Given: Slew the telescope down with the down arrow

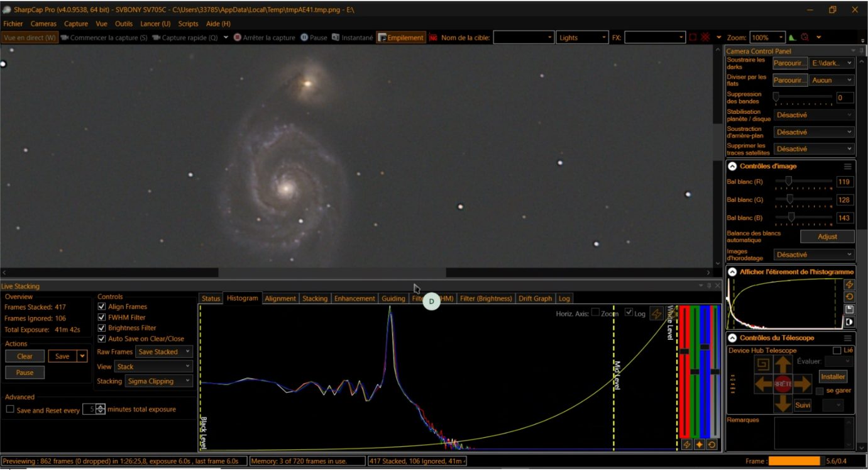Looking at the screenshot, I should pyautogui.click(x=783, y=403).
